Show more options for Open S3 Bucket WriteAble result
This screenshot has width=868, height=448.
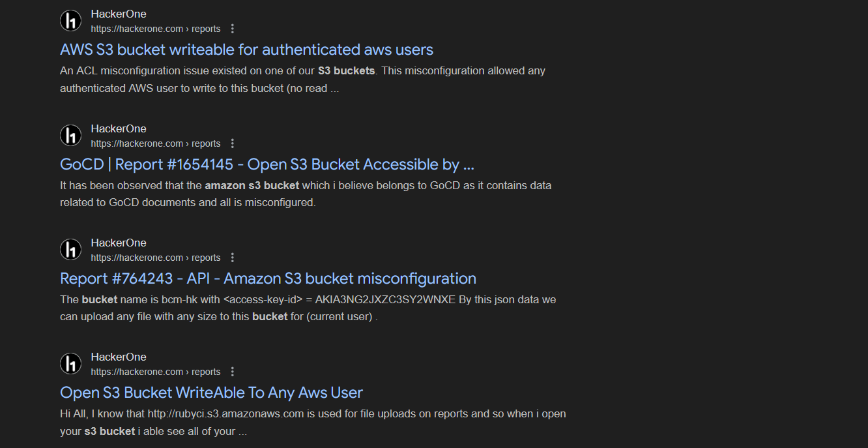[233, 372]
